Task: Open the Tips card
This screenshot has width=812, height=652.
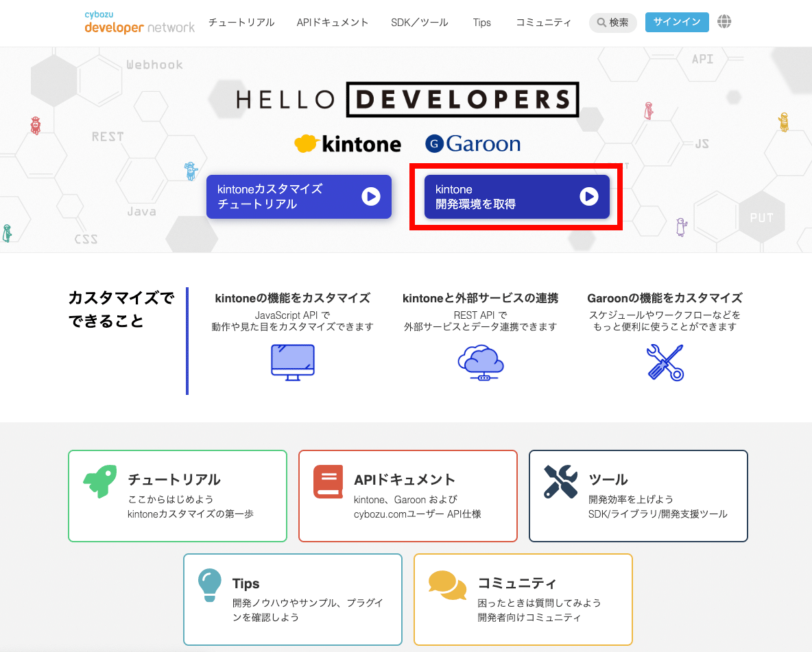Action: click(293, 600)
